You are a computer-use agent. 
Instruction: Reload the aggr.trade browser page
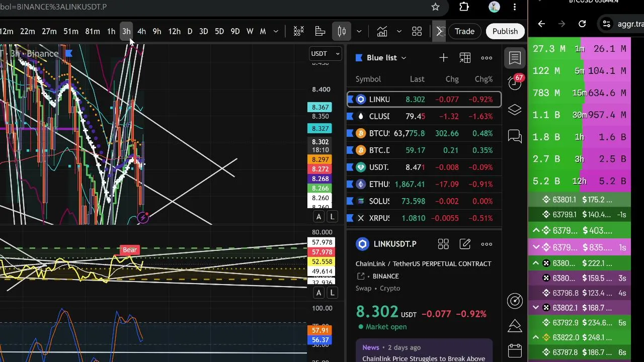tap(582, 24)
